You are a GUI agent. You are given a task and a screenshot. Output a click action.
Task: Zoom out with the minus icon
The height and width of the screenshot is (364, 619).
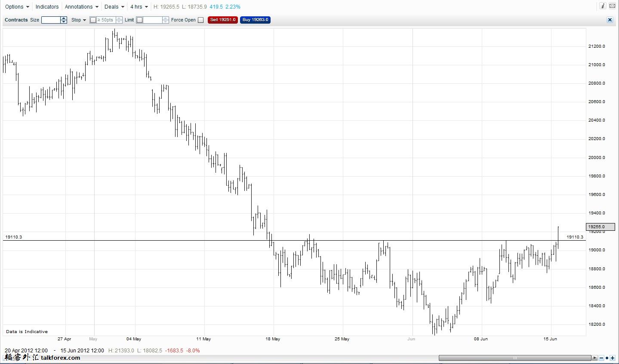pos(601,358)
